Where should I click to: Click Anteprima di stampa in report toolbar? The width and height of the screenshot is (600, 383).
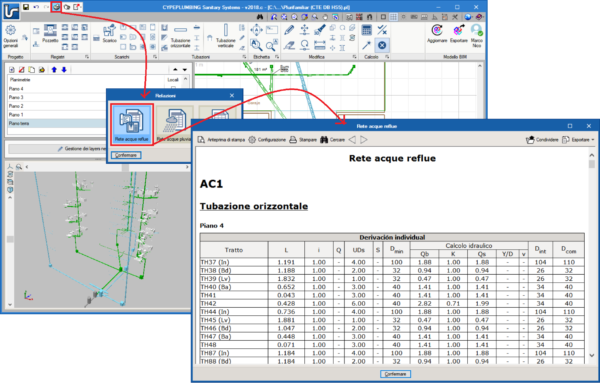(x=221, y=140)
